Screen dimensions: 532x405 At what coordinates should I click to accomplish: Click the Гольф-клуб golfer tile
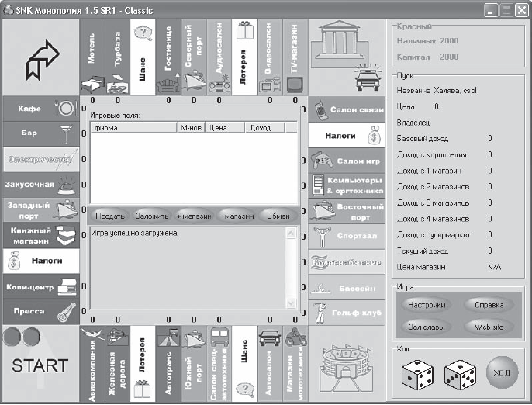tap(347, 313)
